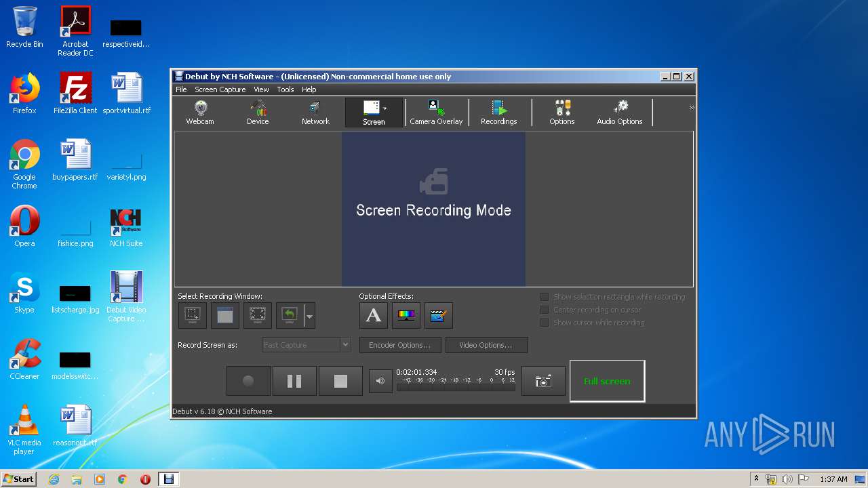Click the 1:37 AM taskbar clock
This screenshot has height=488, width=868.
click(833, 479)
